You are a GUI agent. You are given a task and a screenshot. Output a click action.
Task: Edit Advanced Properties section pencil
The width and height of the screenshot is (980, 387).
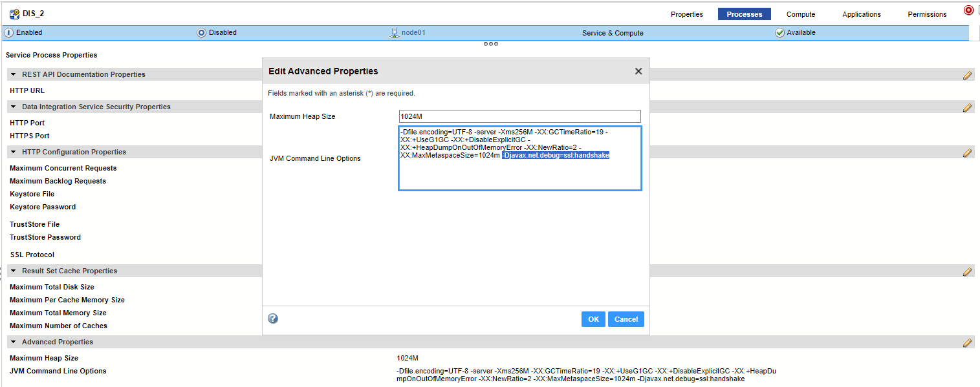coord(968,342)
